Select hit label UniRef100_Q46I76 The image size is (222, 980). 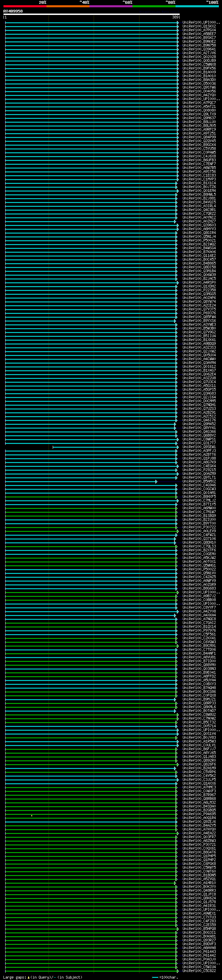[199, 420]
